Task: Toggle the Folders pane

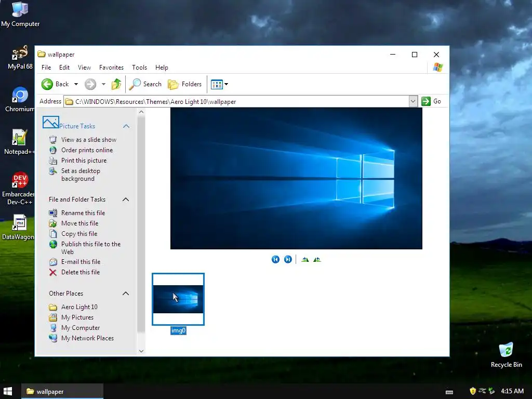Action: (184, 84)
